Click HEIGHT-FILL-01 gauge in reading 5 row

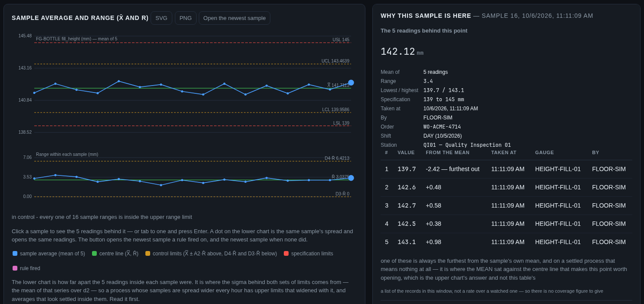(x=558, y=242)
